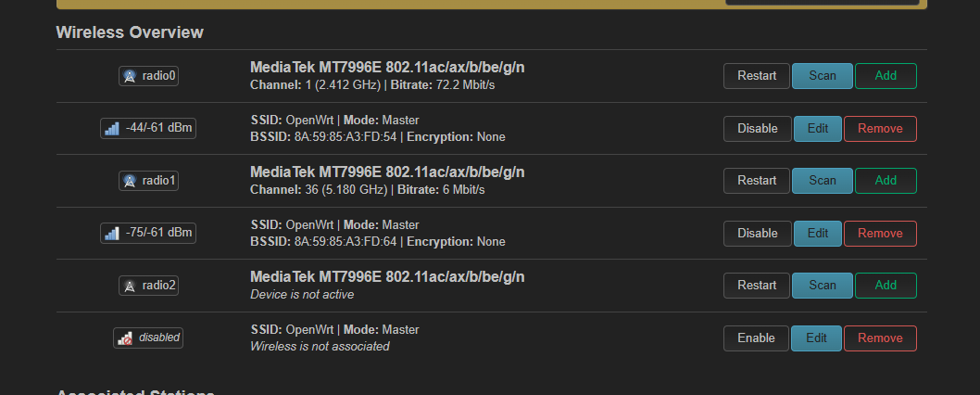Restart the radio1 device

pyautogui.click(x=757, y=180)
